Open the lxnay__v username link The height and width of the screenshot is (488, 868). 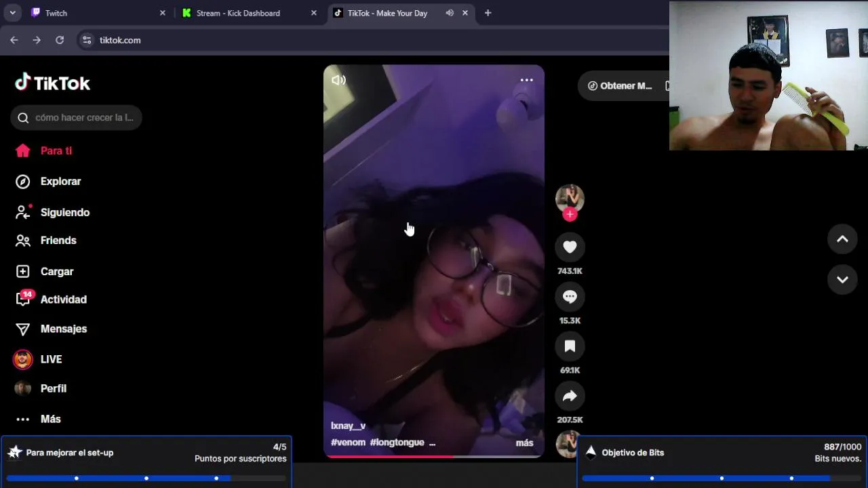coord(348,426)
